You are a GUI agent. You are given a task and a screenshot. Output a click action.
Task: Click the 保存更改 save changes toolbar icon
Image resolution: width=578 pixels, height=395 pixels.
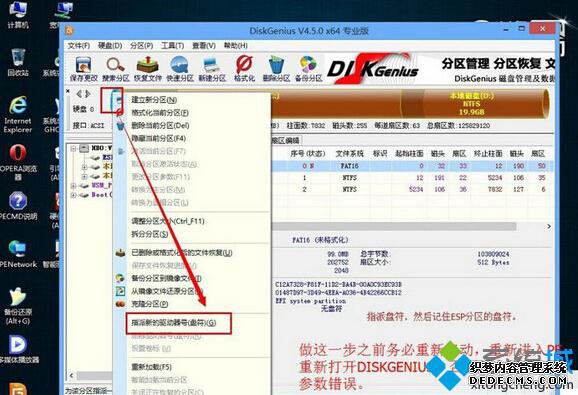point(83,69)
